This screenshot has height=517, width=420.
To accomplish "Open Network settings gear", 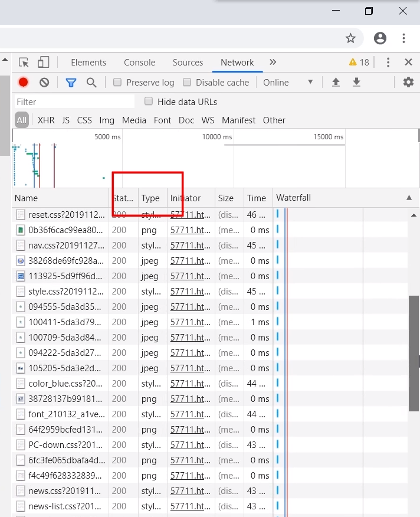I will pyautogui.click(x=408, y=83).
